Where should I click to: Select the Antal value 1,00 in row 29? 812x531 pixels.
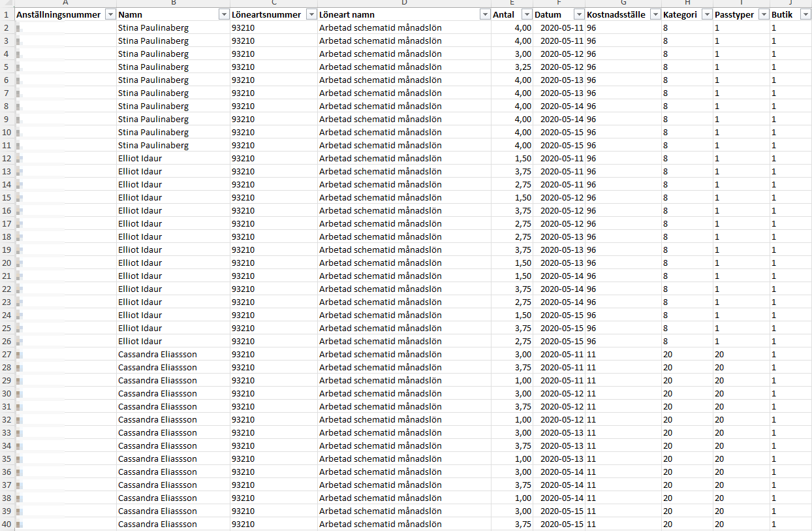click(512, 380)
